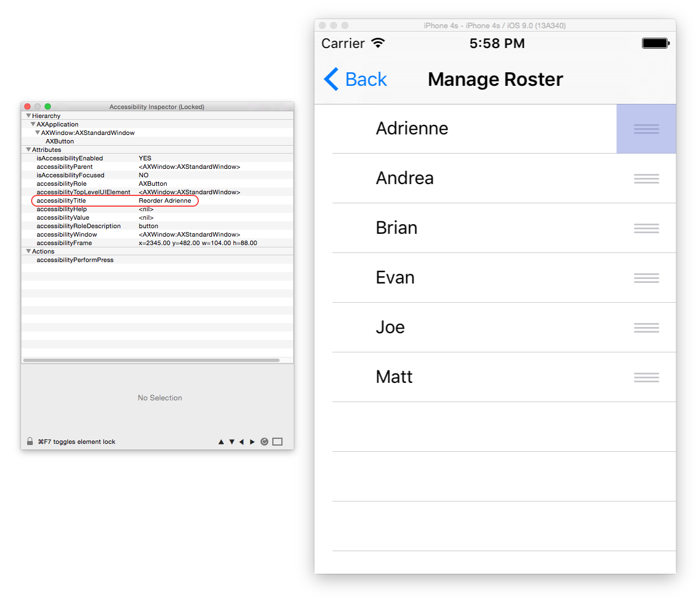Click the accessibilityHelp attribute row
Screen dimensions: 700x602
157,209
